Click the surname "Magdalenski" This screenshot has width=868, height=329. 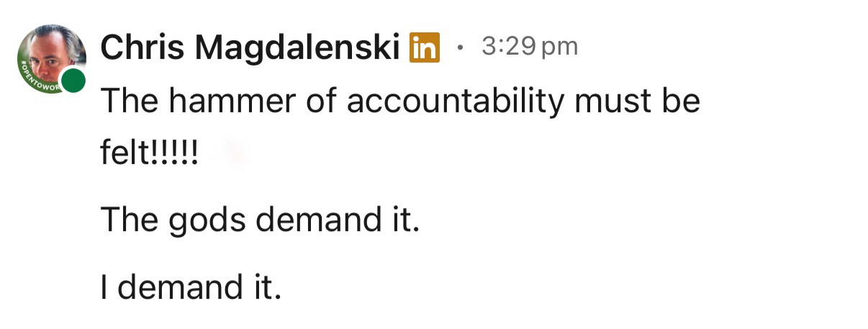pos(298,48)
